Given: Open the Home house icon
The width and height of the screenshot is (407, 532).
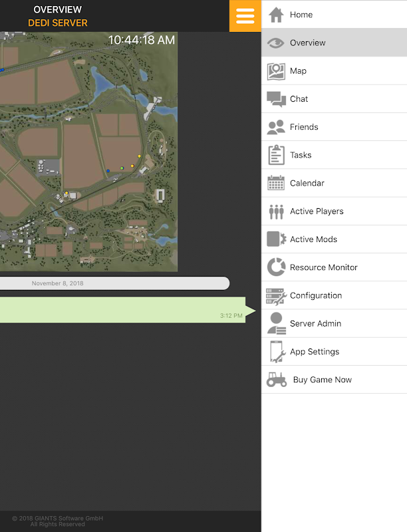Looking at the screenshot, I should pyautogui.click(x=276, y=15).
